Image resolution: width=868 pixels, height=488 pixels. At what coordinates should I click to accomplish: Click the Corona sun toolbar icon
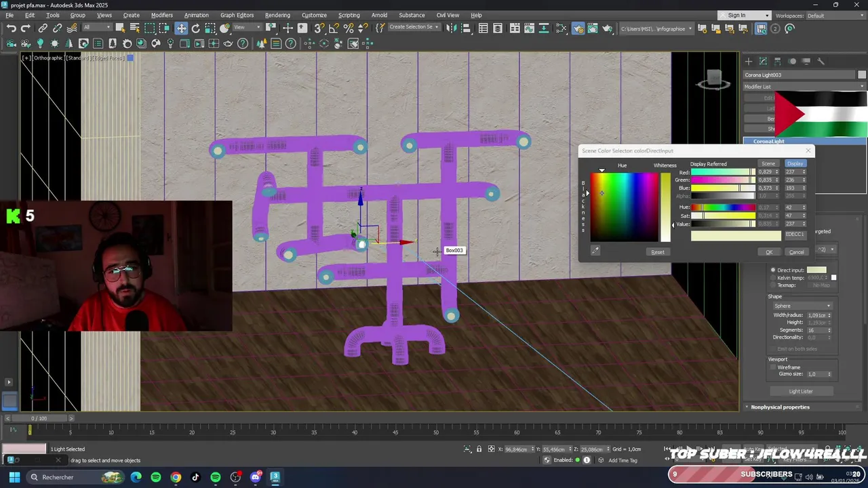(55, 44)
